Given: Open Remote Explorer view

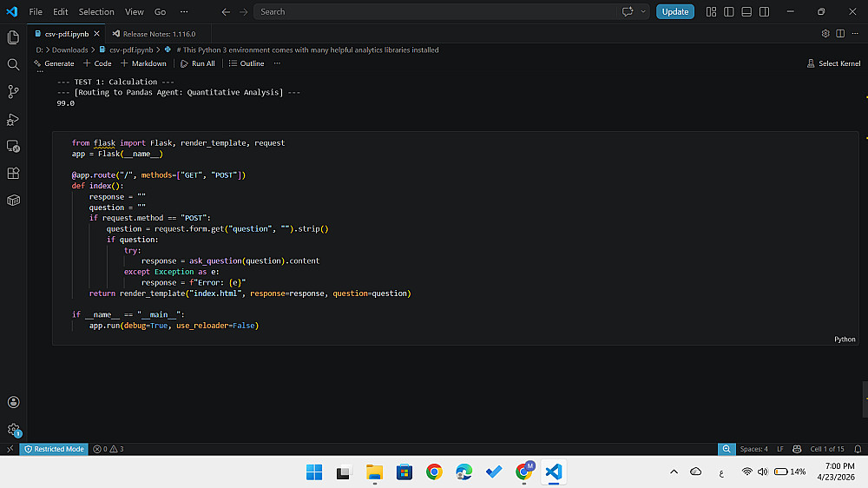Looking at the screenshot, I should (x=13, y=146).
